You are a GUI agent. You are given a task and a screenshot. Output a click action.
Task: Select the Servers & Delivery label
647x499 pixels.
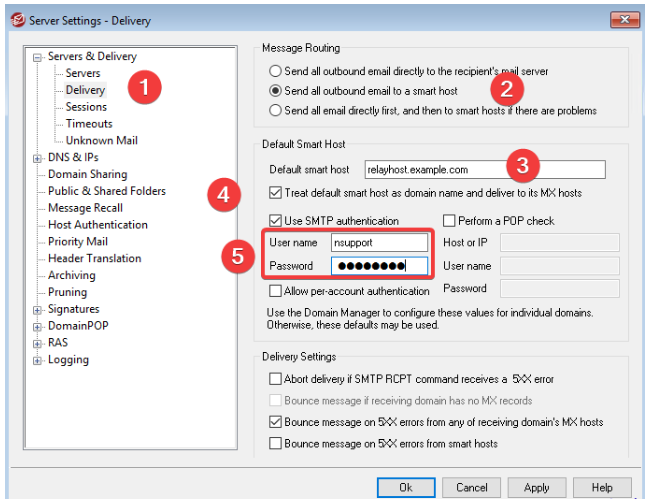(x=92, y=56)
